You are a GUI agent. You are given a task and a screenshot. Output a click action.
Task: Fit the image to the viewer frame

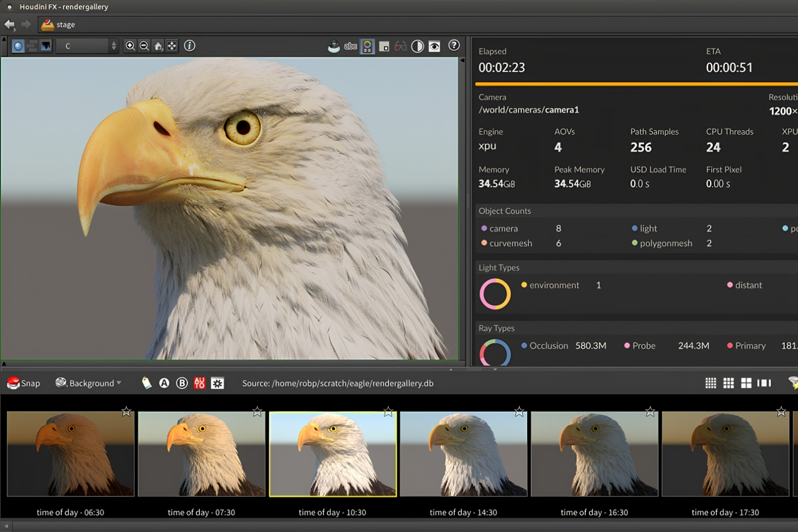(172, 46)
